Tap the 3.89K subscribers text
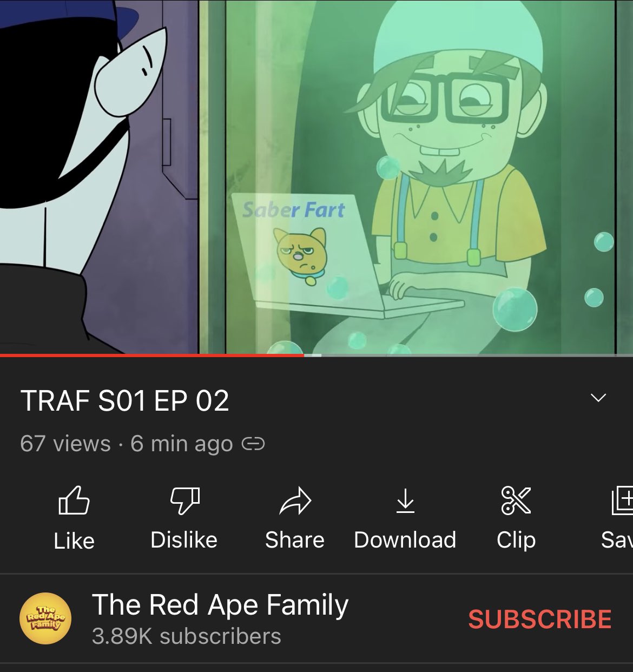The height and width of the screenshot is (672, 633). click(187, 637)
